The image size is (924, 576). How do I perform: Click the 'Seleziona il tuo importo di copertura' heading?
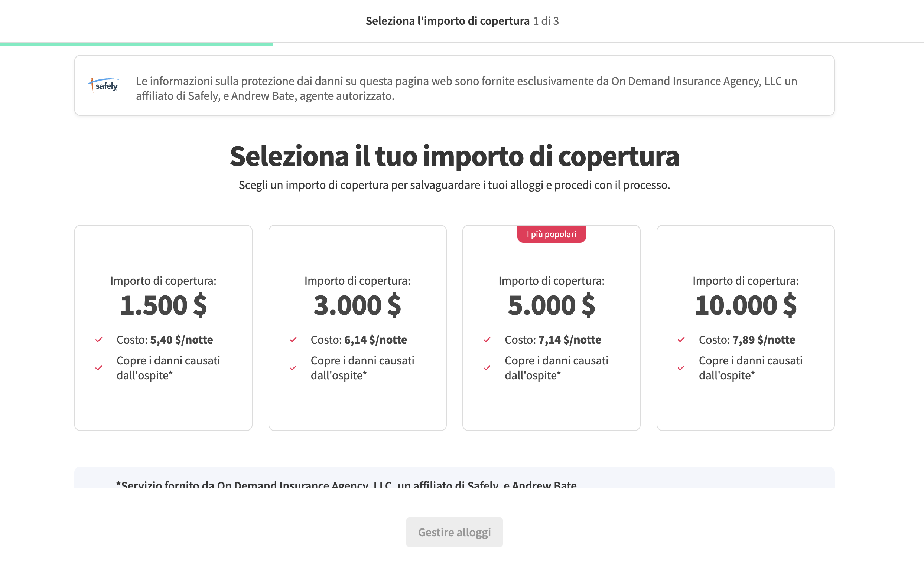coord(454,156)
